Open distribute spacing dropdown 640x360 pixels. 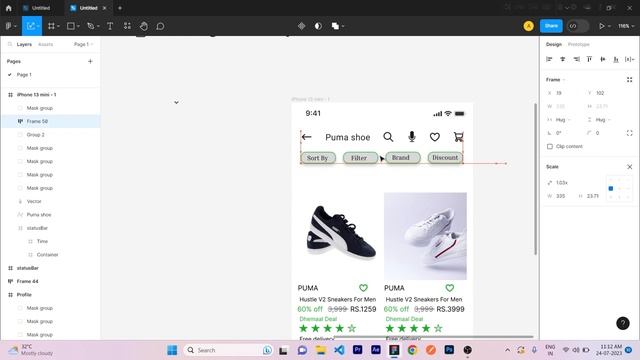[629, 59]
